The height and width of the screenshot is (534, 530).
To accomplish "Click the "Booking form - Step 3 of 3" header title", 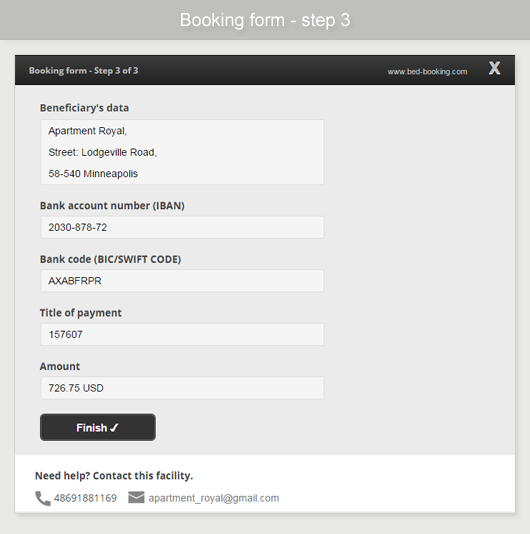I will [83, 70].
